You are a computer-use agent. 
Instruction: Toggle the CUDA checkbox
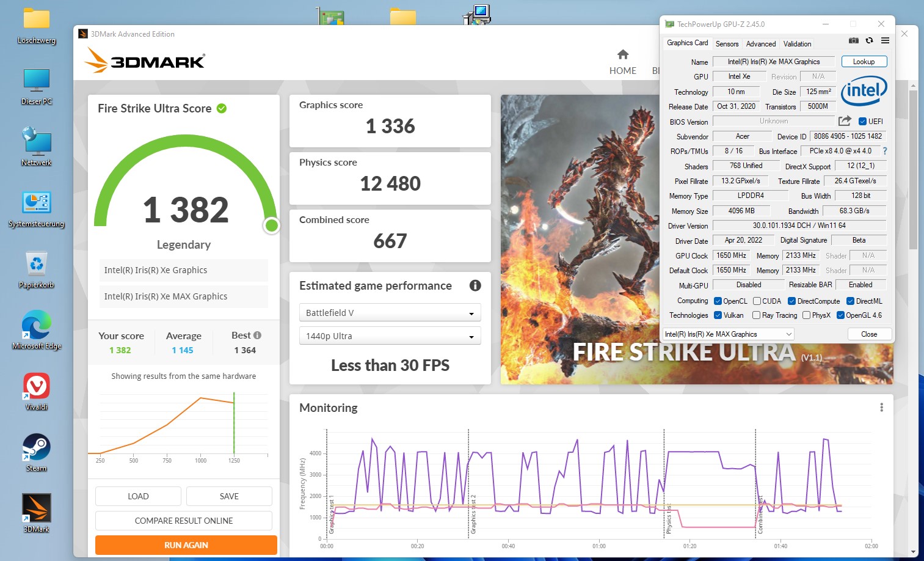pos(757,301)
